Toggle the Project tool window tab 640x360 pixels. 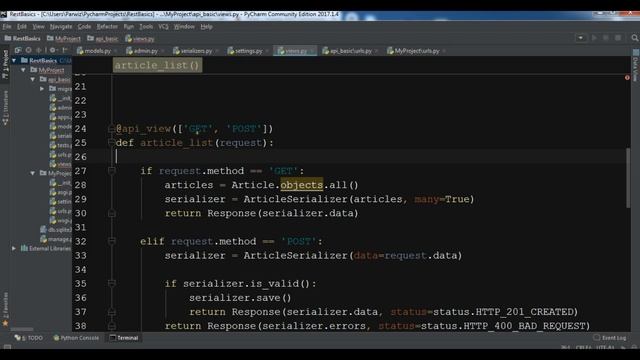5,65
